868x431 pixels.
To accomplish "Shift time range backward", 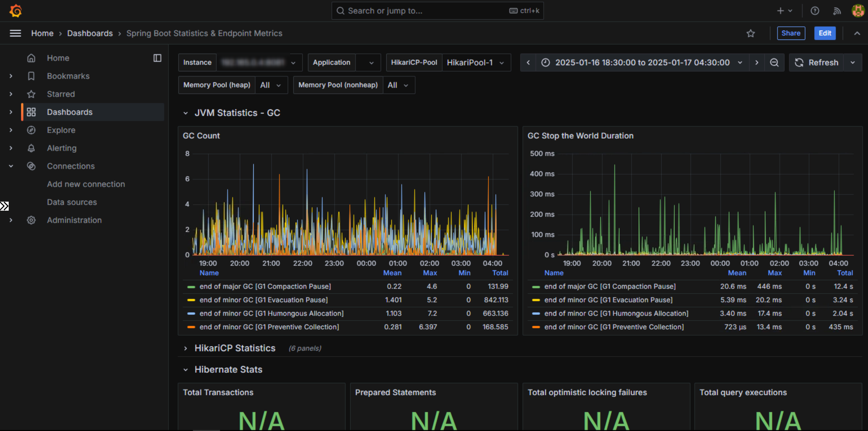I will (528, 63).
